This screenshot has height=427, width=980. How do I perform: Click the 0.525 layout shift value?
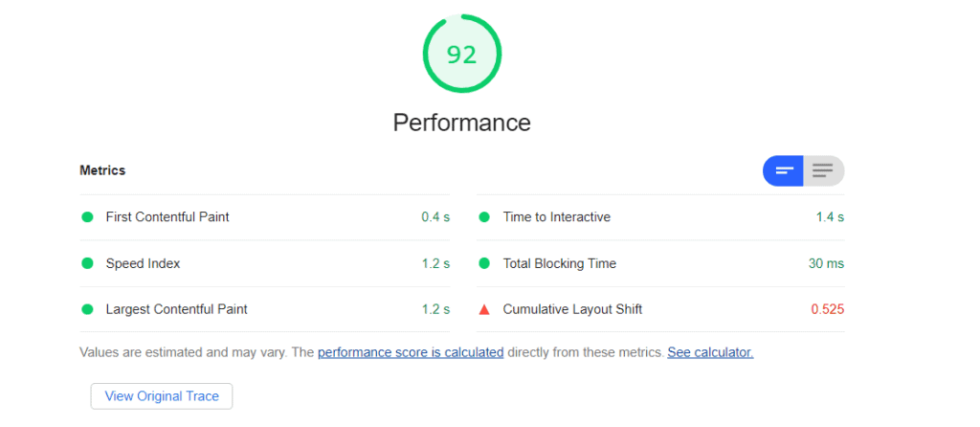point(828,309)
